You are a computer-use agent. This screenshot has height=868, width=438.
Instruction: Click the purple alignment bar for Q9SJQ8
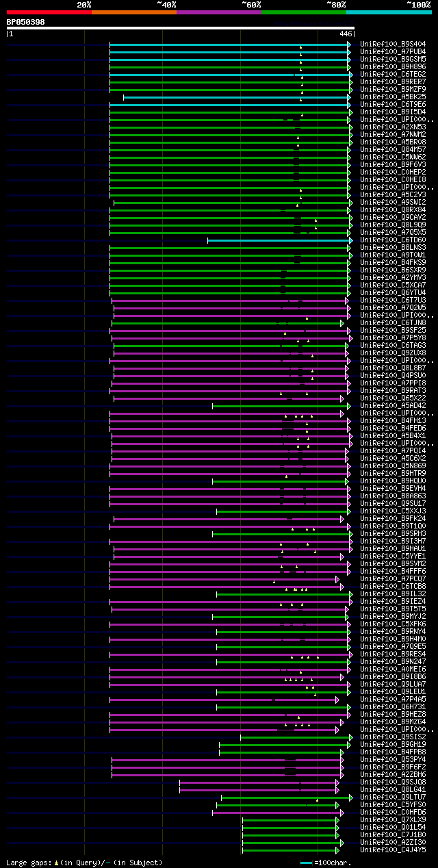259,782
